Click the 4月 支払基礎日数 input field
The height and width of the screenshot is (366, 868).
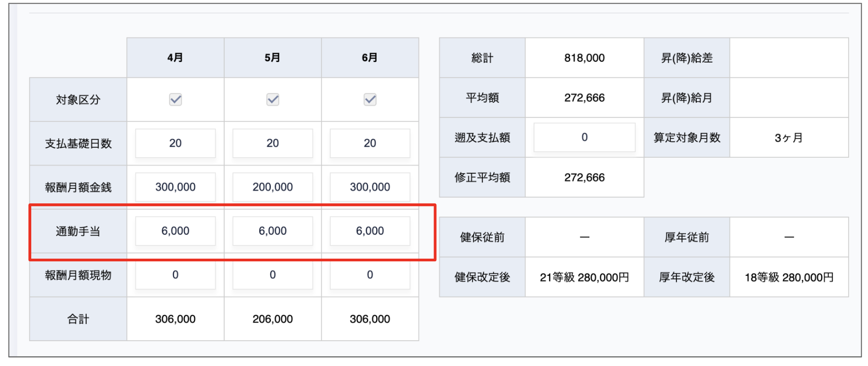click(175, 143)
